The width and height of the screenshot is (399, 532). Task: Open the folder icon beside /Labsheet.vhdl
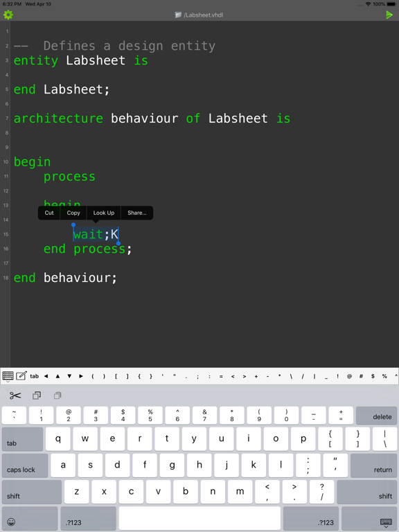[x=178, y=15]
